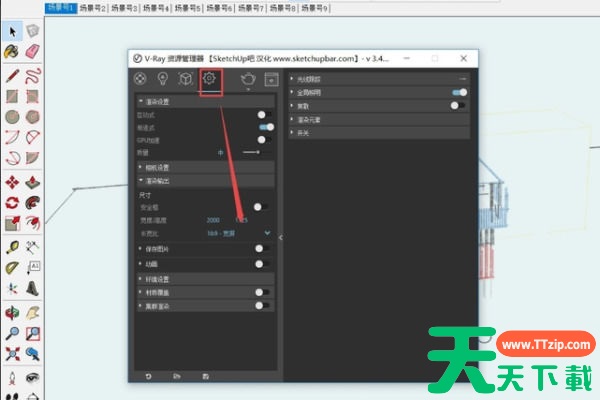Screen dimensions: 600x400
Task: Select the Zoom magnifier tool
Action: 12,333
